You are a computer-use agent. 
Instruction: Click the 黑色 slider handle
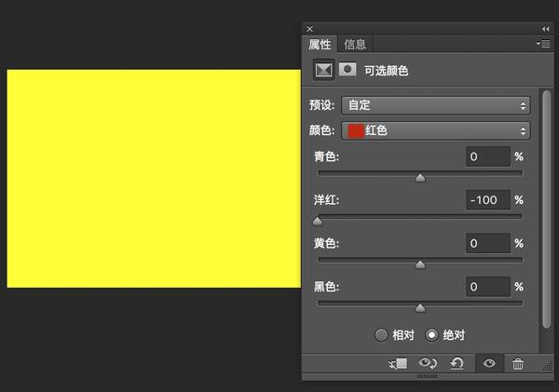pos(420,308)
